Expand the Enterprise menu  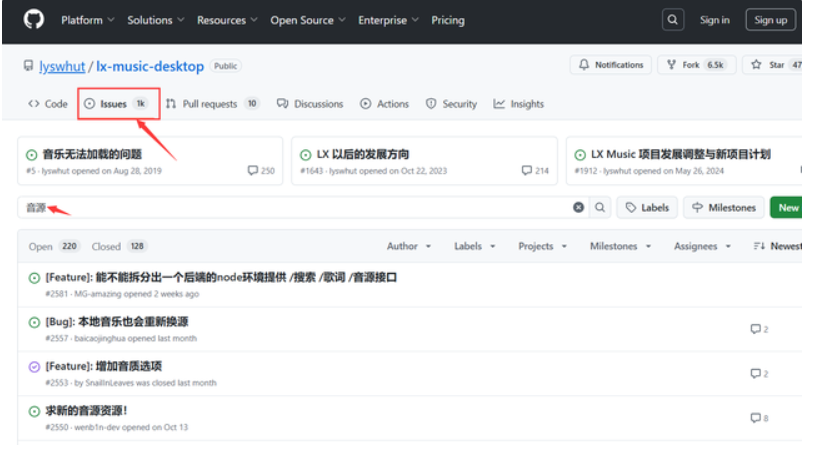point(388,20)
